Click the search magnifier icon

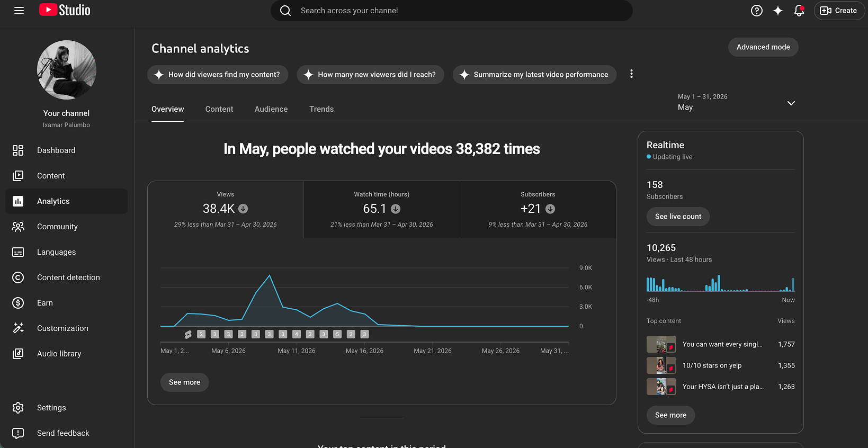(x=285, y=11)
